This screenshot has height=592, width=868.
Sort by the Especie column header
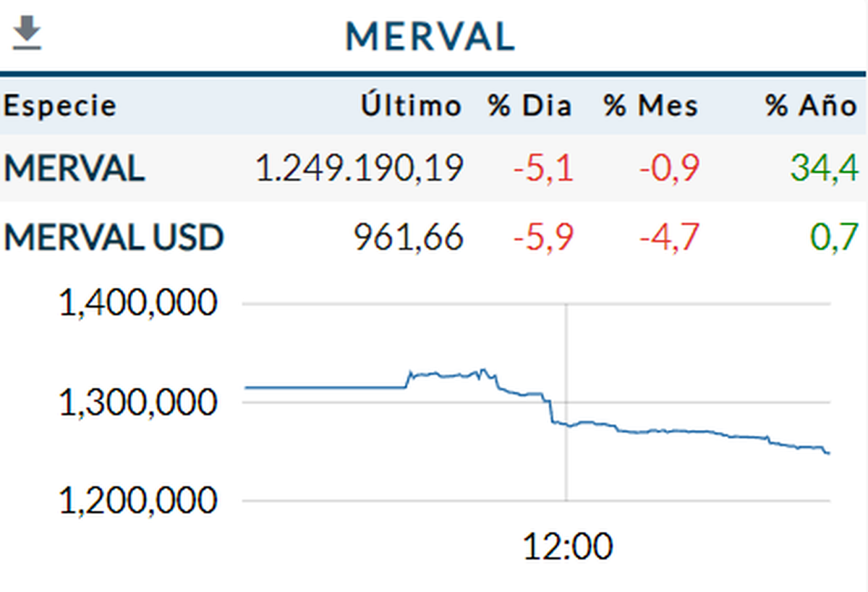[59, 106]
